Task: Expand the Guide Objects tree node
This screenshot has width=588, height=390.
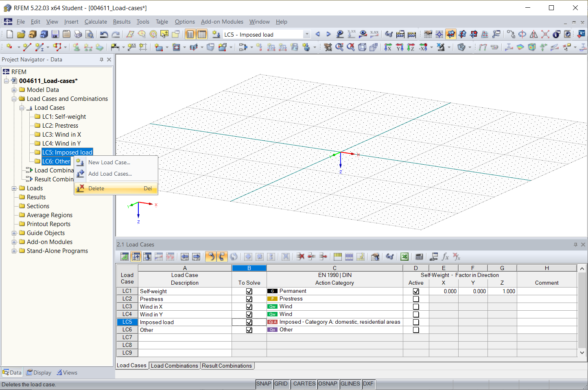Action: click(x=14, y=233)
